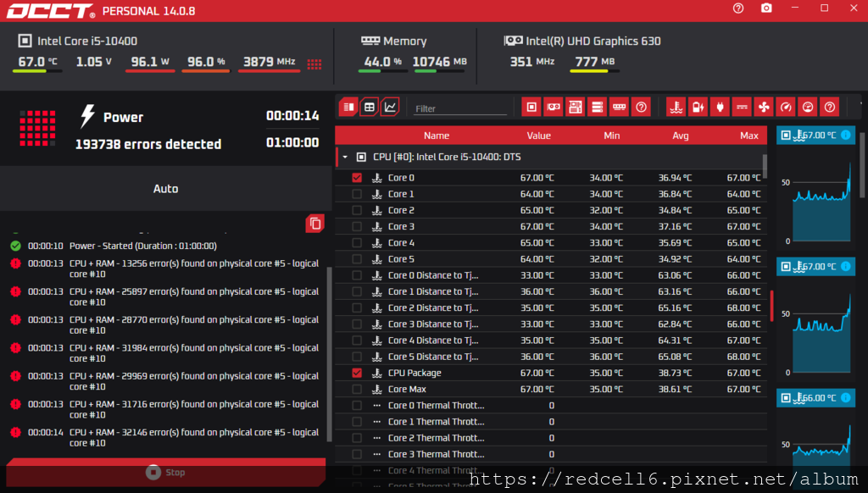The width and height of the screenshot is (868, 493).
Task: Click the Intel Core i5-10400 header label
Action: [x=87, y=41]
